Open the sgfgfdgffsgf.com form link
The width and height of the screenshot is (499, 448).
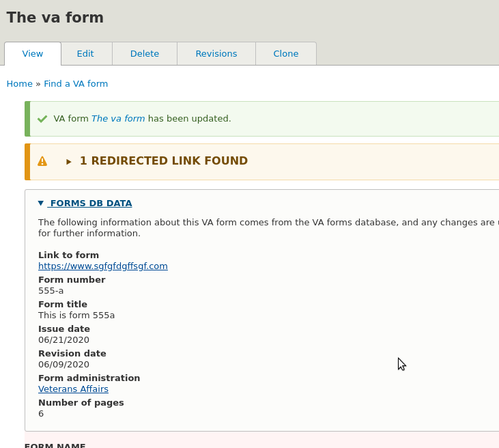103,266
